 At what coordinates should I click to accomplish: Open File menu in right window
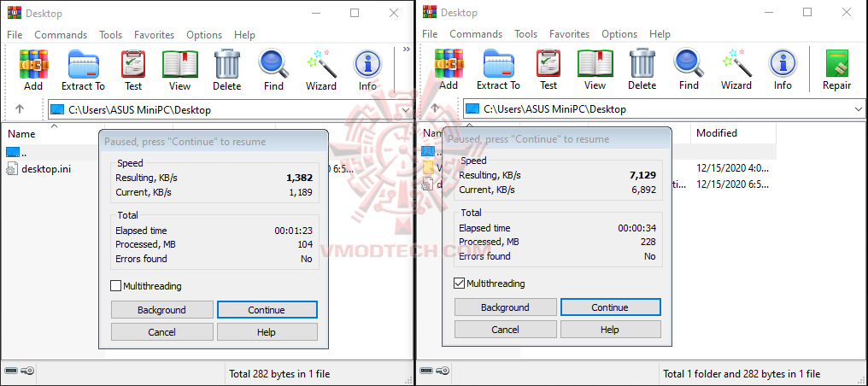coord(430,34)
